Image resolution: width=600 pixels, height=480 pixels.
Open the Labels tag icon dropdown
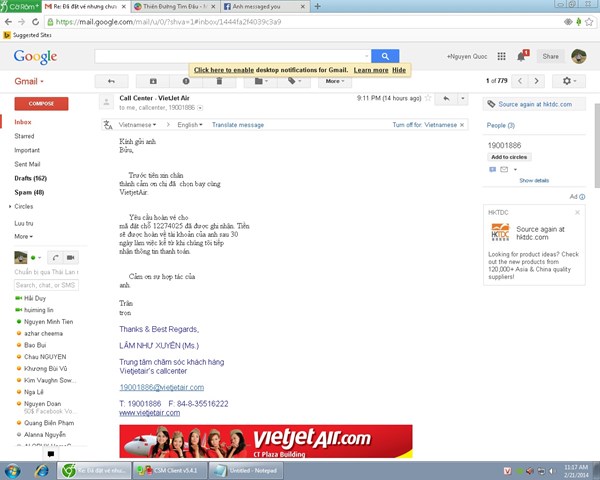[x=294, y=81]
